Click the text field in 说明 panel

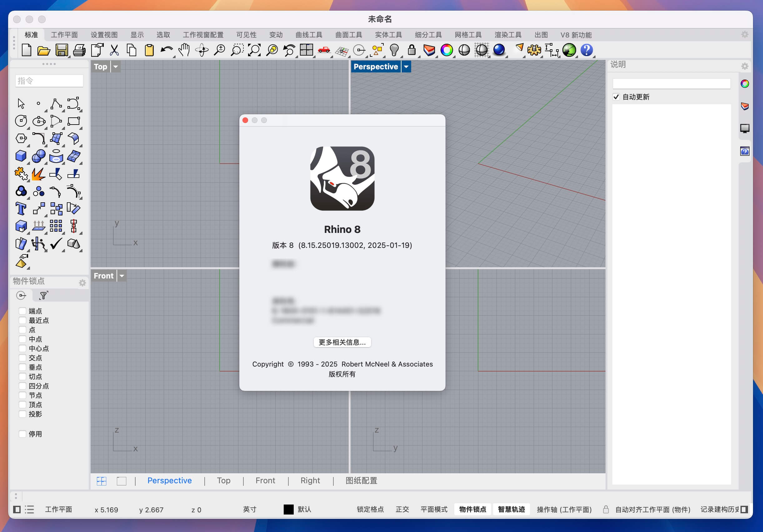pos(671,83)
